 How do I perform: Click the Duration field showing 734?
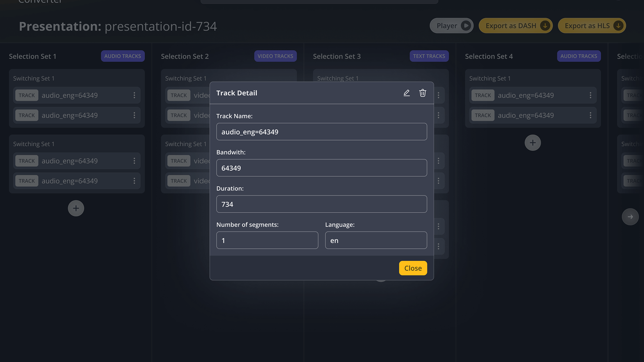321,204
